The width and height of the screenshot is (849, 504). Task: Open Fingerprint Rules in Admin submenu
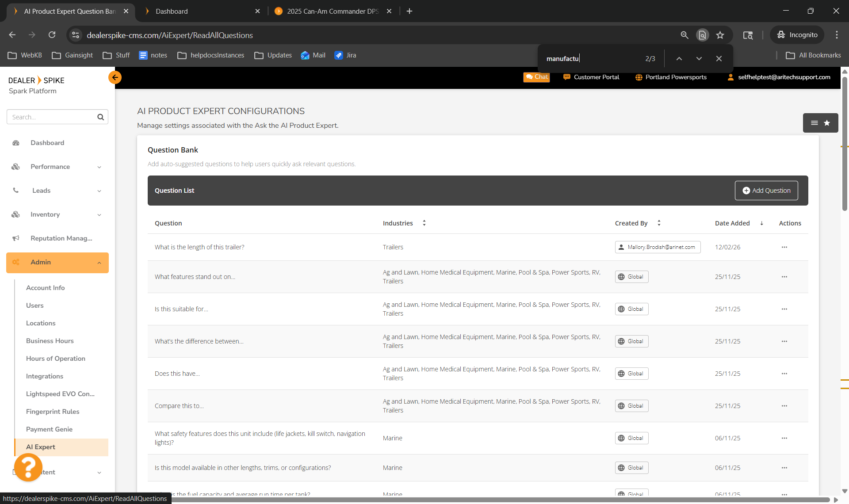coord(53,412)
